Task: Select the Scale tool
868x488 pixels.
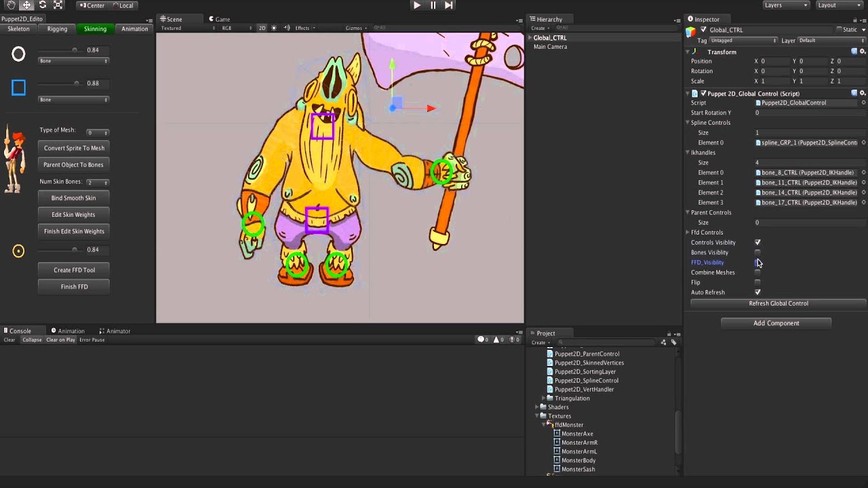Action: point(57,5)
